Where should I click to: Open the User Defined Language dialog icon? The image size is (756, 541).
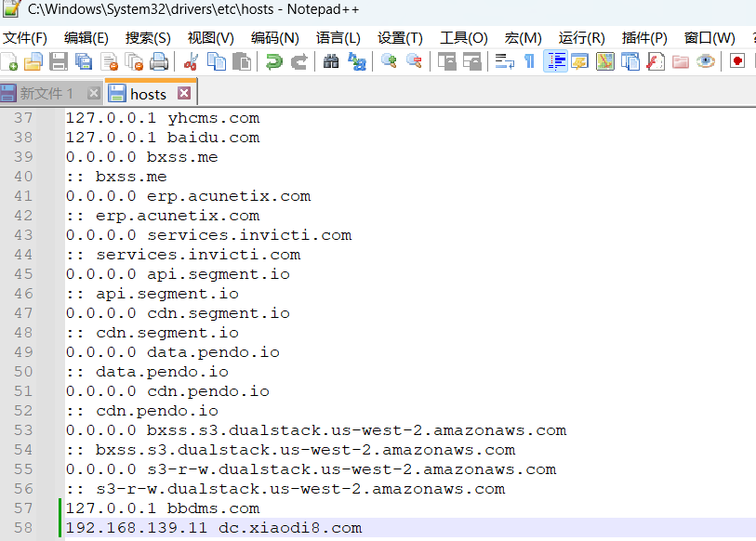(x=580, y=61)
